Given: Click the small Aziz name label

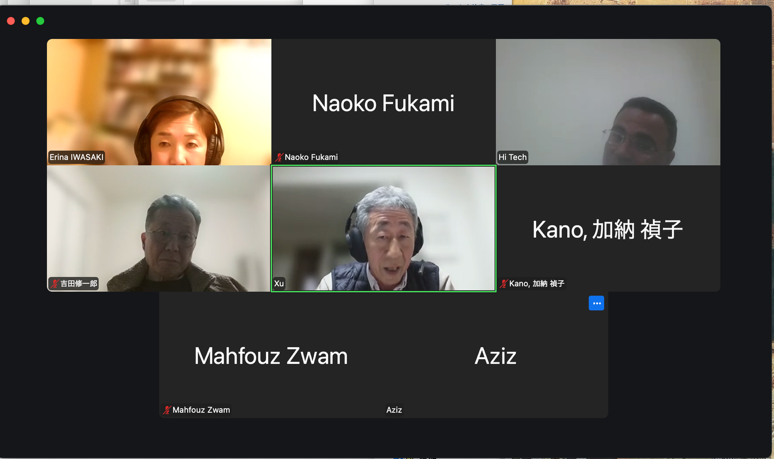Looking at the screenshot, I should coord(394,410).
